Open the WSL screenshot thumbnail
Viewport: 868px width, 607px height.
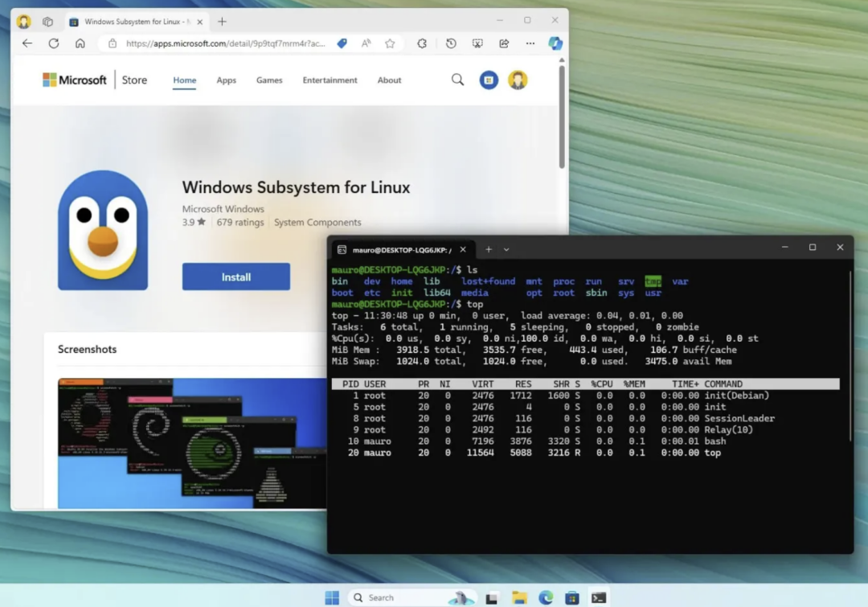192,443
